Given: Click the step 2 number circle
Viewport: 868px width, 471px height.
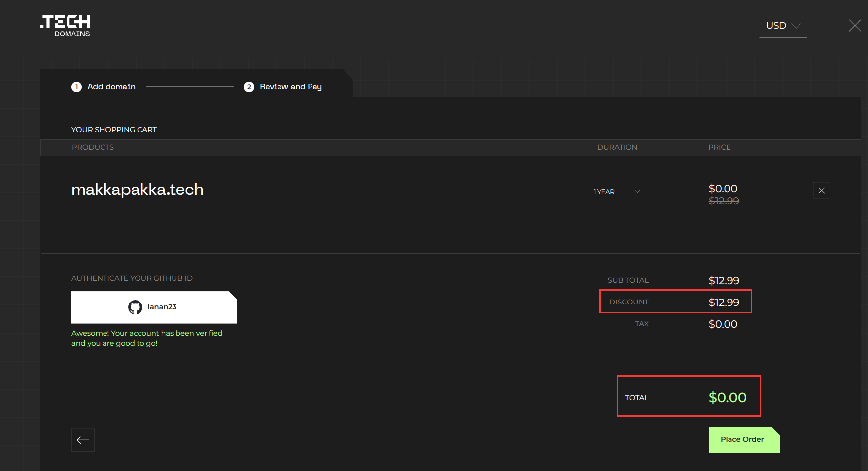Looking at the screenshot, I should pyautogui.click(x=249, y=87).
